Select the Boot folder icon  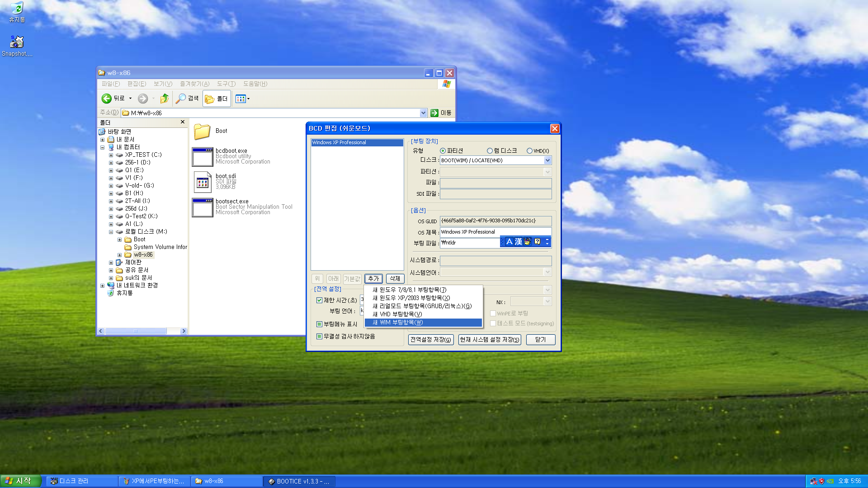tap(202, 131)
